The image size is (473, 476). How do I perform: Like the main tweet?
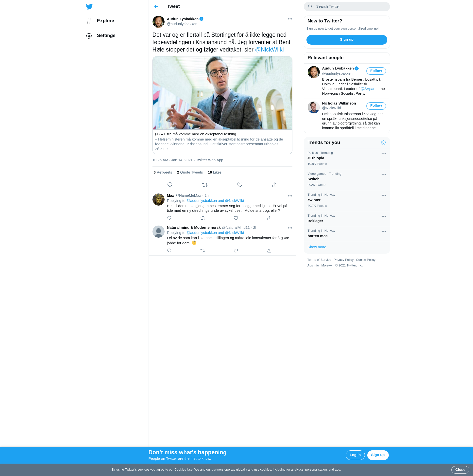click(x=240, y=185)
